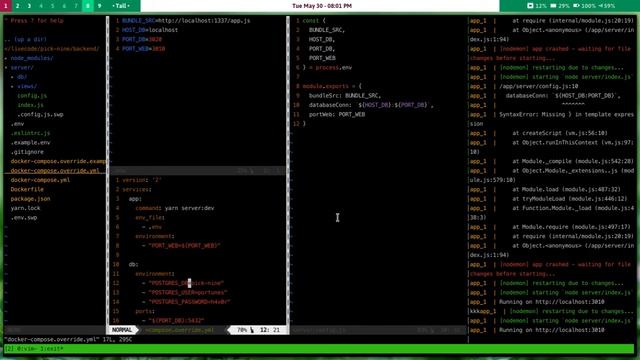The image size is (640, 360).
Task: Click the databaseConn line in config.js pane
Action: pyautogui.click(x=370, y=105)
